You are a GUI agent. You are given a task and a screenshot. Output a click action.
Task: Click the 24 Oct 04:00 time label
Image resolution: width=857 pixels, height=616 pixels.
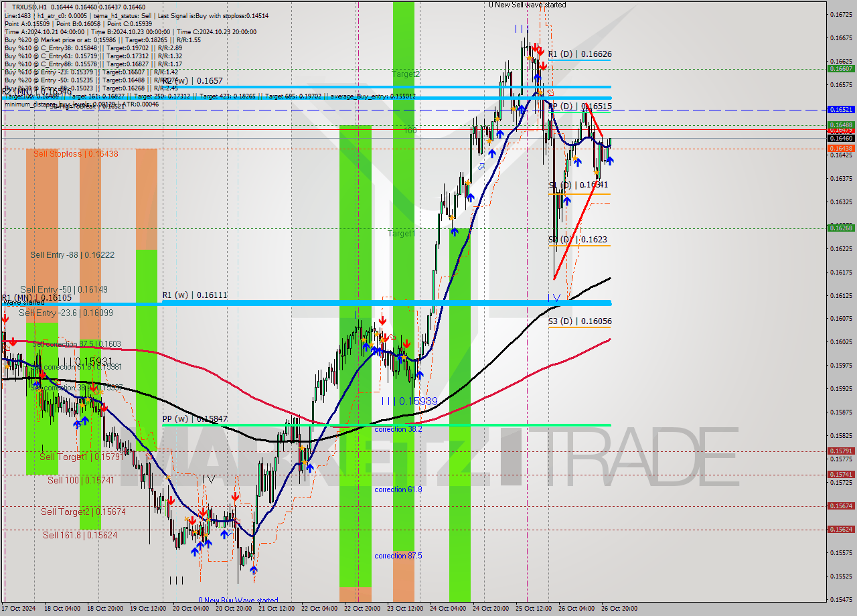point(449,609)
